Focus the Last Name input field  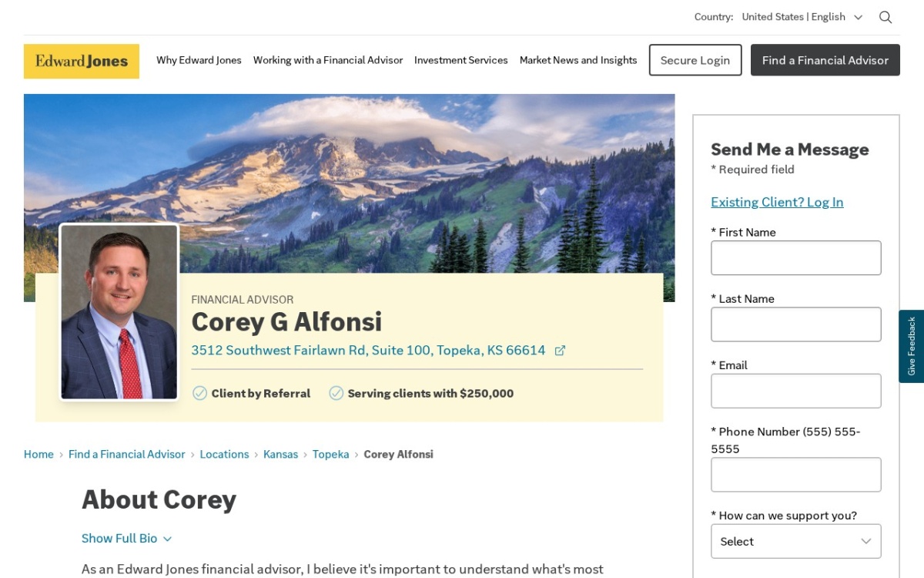point(795,324)
